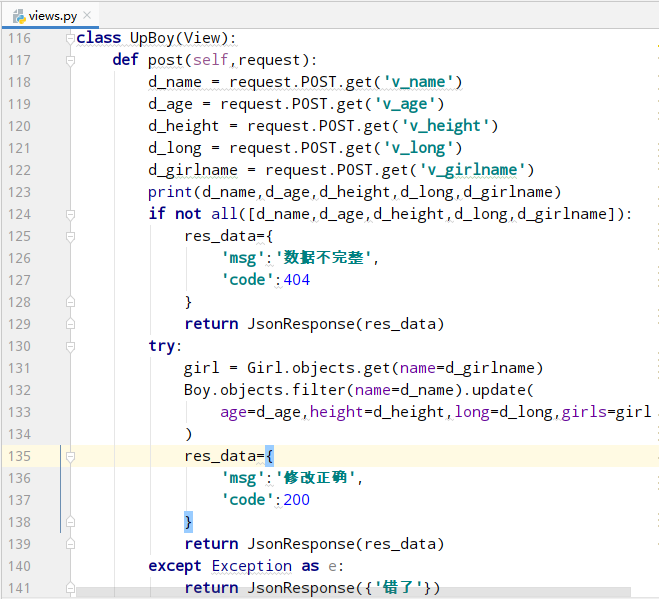
Task: Click the highlighted closing brace on line 138
Action: (188, 522)
